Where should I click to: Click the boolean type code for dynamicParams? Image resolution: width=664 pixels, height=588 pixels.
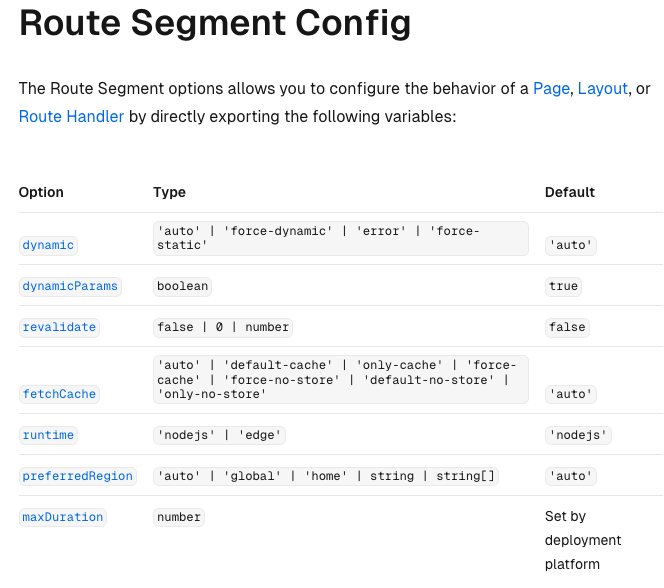click(183, 287)
